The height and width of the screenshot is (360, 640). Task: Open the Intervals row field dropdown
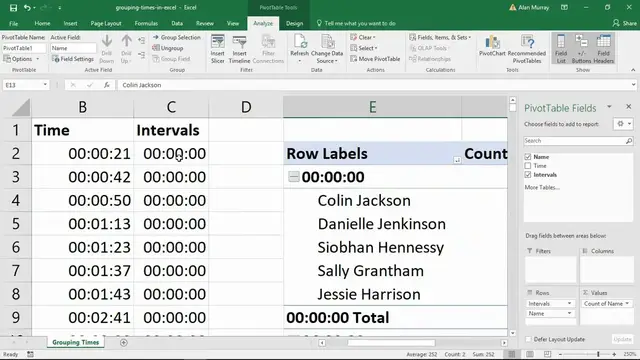[569, 304]
